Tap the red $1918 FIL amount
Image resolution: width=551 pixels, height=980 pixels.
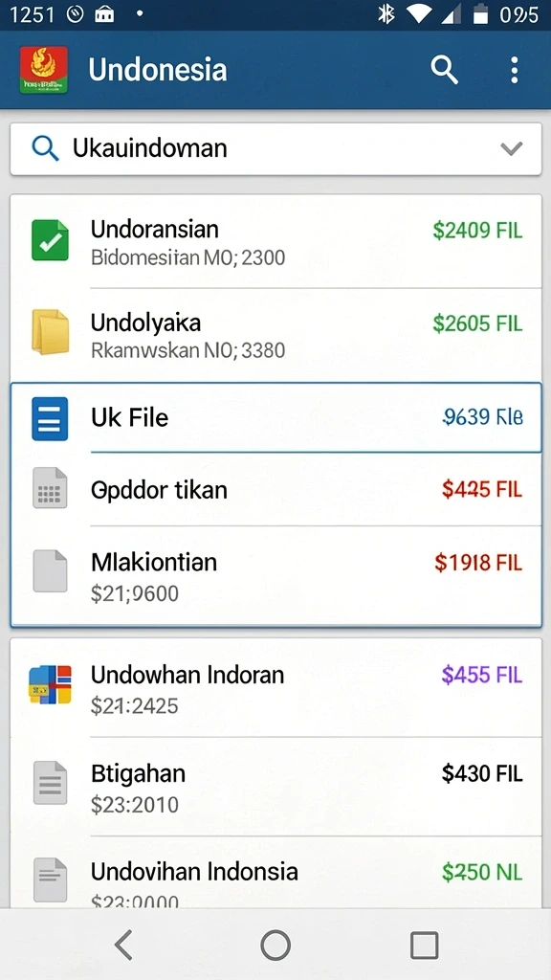click(x=478, y=563)
